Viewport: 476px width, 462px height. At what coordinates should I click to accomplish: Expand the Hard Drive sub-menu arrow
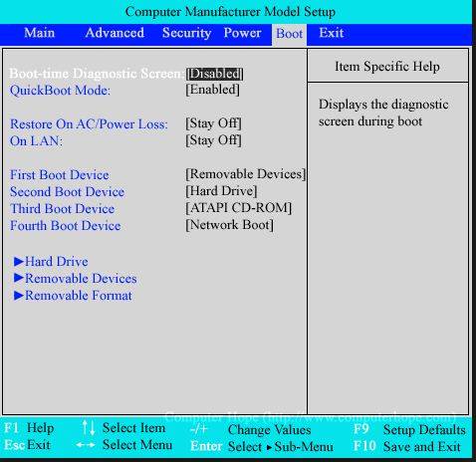(x=19, y=262)
